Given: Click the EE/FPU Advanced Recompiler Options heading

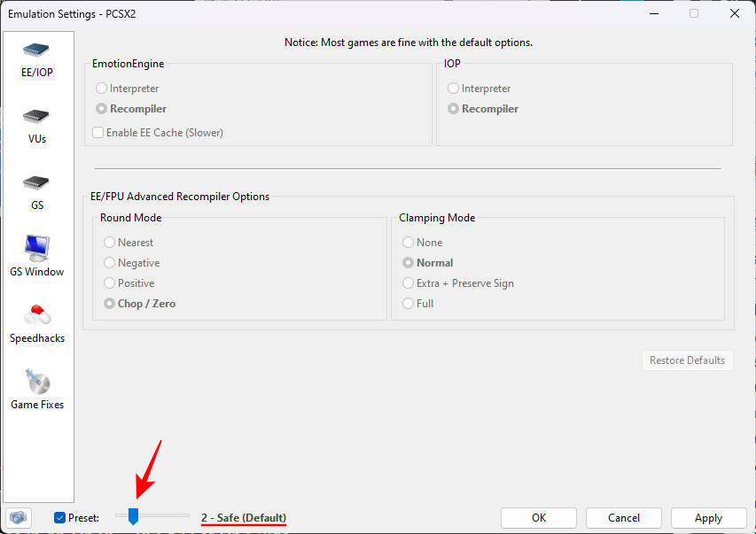Looking at the screenshot, I should pos(180,196).
